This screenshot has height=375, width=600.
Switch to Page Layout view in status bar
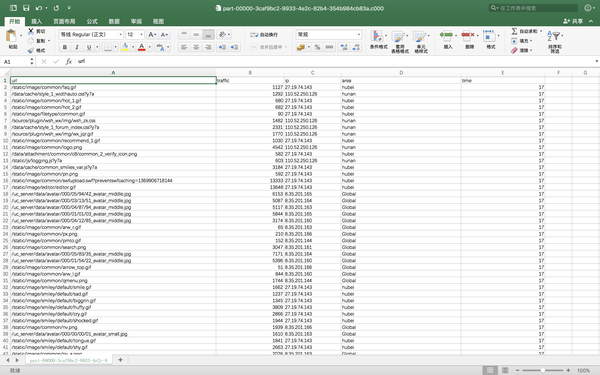505,370
